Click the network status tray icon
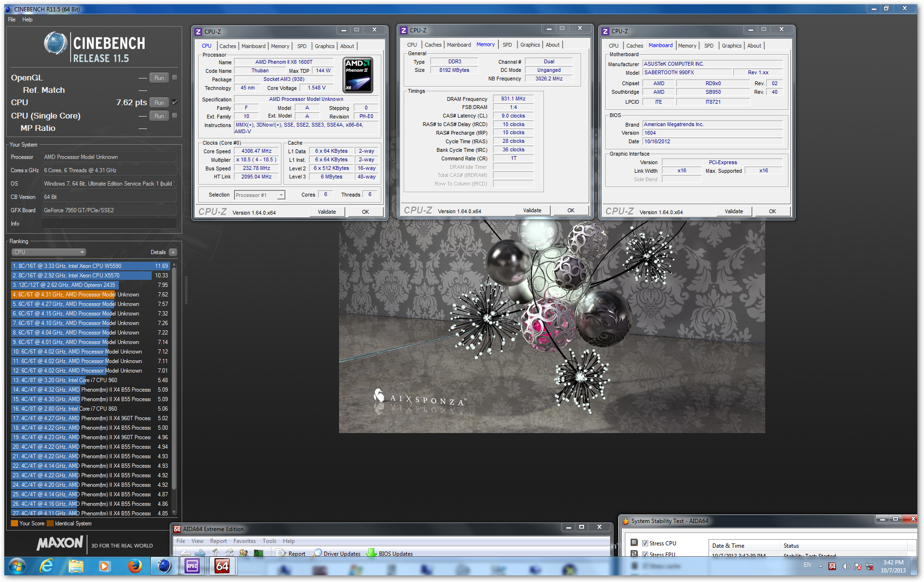Image resolution: width=924 pixels, height=582 pixels. tap(869, 566)
